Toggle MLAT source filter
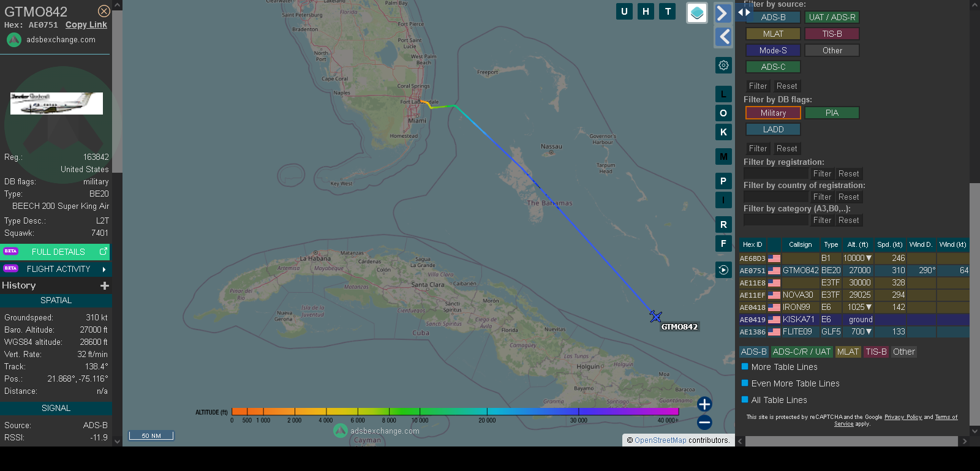 tap(773, 34)
